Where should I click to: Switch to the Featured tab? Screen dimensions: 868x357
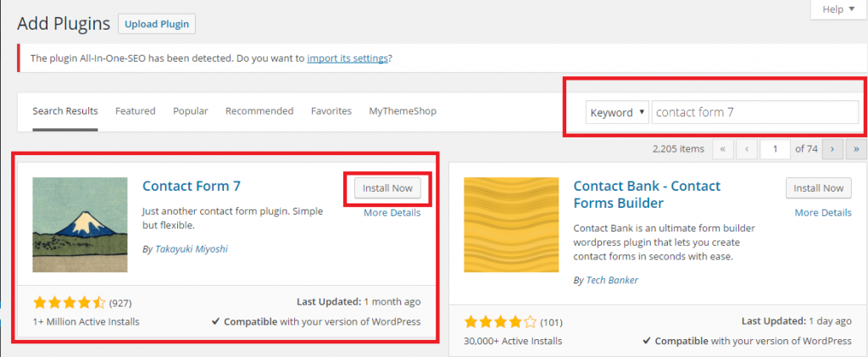[x=135, y=111]
